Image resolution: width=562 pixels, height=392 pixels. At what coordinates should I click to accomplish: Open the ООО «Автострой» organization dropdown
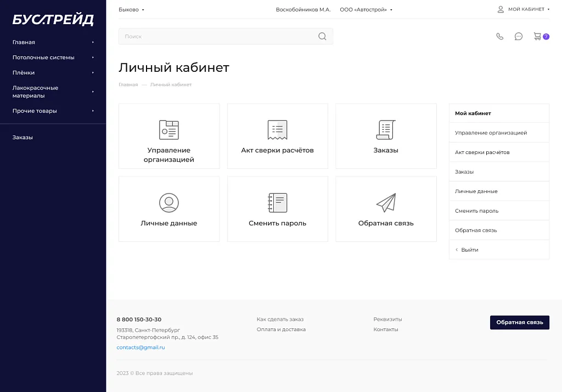(x=366, y=10)
